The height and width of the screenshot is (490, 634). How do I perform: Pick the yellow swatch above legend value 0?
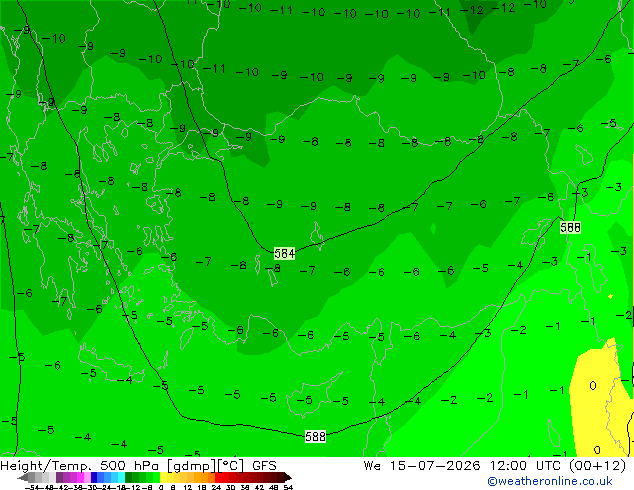[x=163, y=477]
